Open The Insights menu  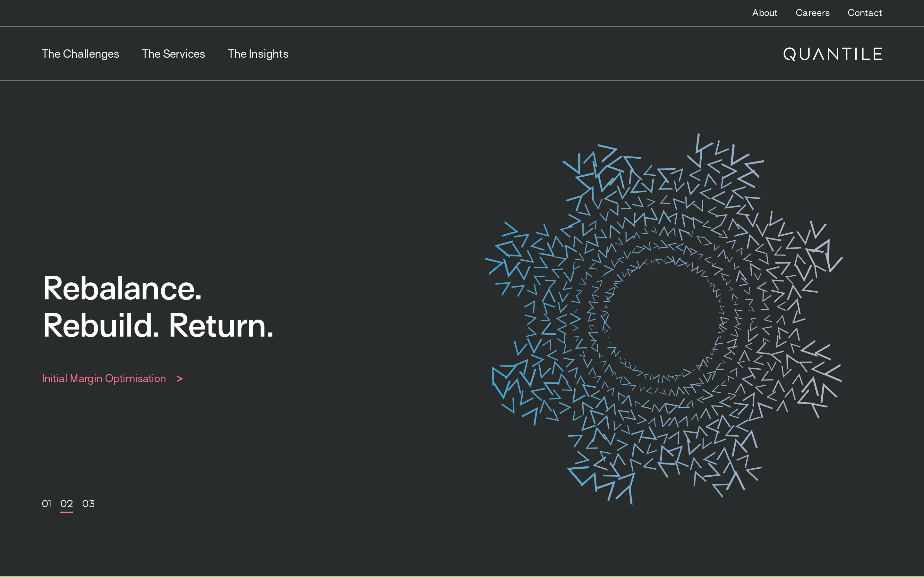click(258, 54)
